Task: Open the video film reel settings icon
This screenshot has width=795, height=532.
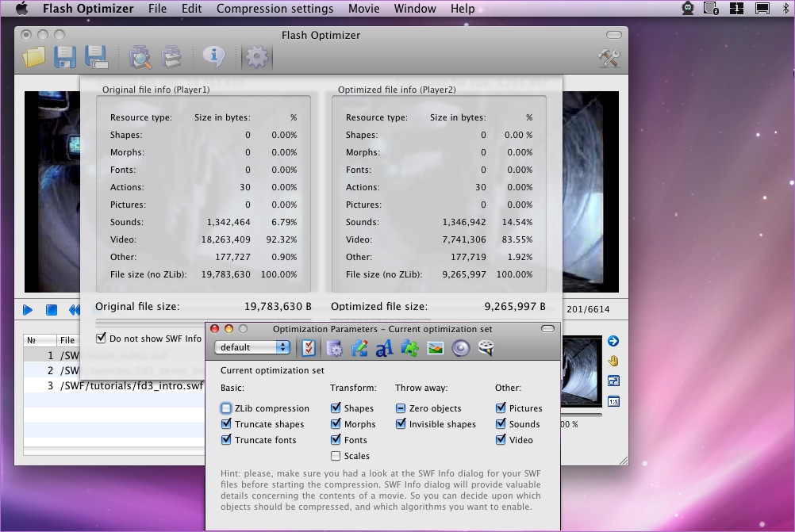Action: tap(486, 348)
